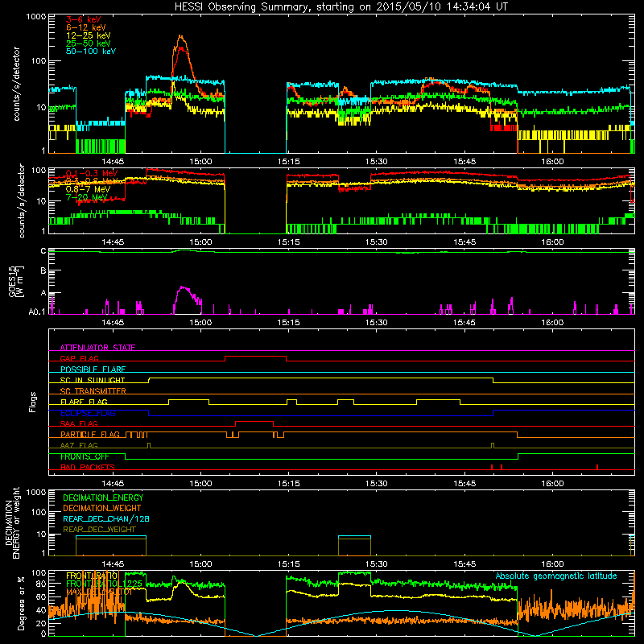The image size is (644, 644).
Task: Select the GAP_FLAG label
Action: (x=79, y=358)
